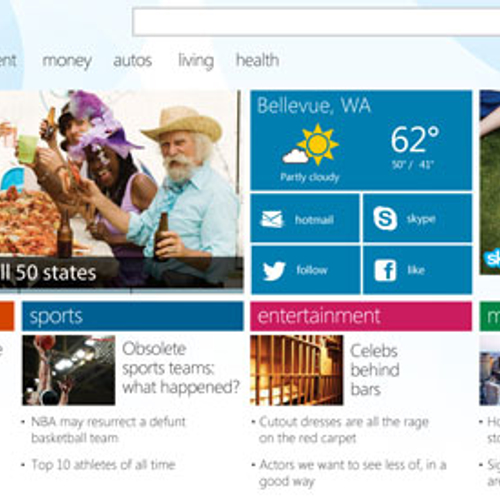Open the entertainment section header
500x500 pixels.
(x=361, y=316)
